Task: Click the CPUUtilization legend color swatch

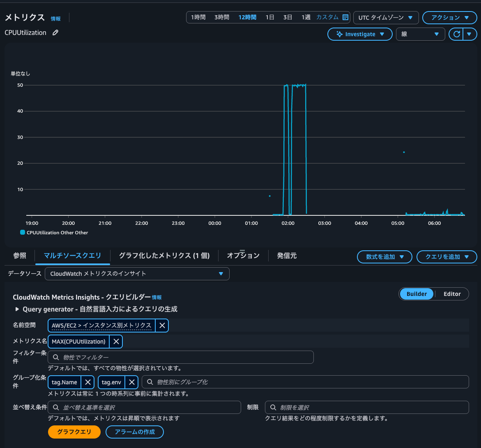Action: click(x=23, y=232)
